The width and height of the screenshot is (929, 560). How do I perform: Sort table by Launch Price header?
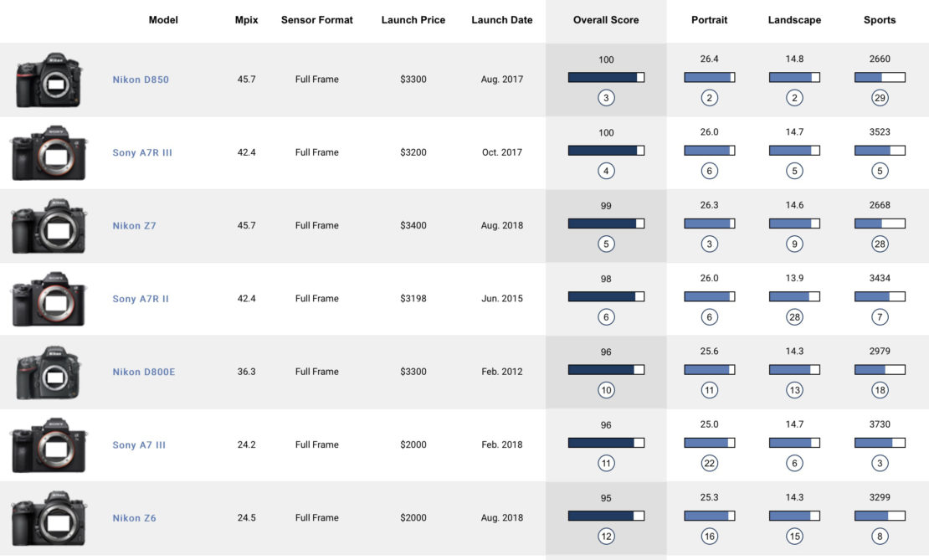(x=413, y=20)
